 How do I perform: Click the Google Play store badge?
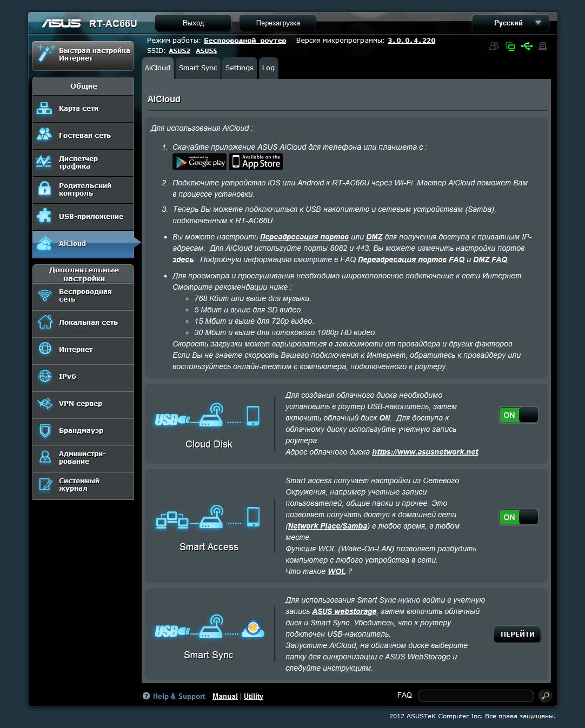point(200,162)
